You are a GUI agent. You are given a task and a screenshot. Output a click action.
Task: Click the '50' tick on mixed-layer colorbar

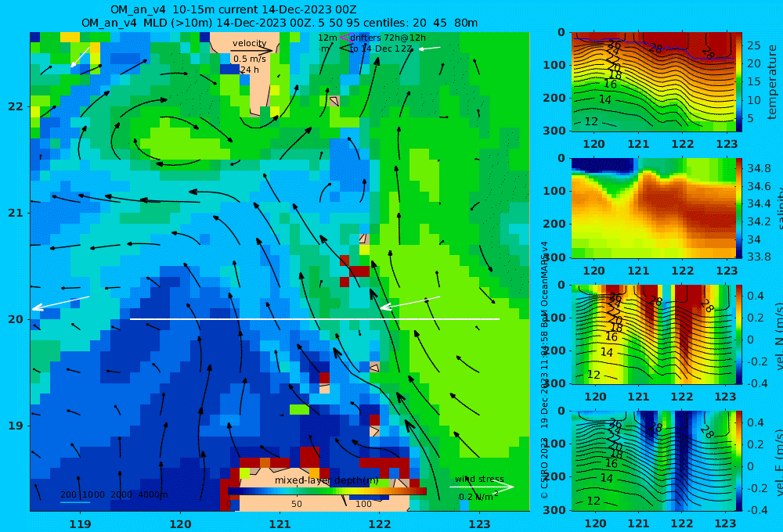(297, 504)
